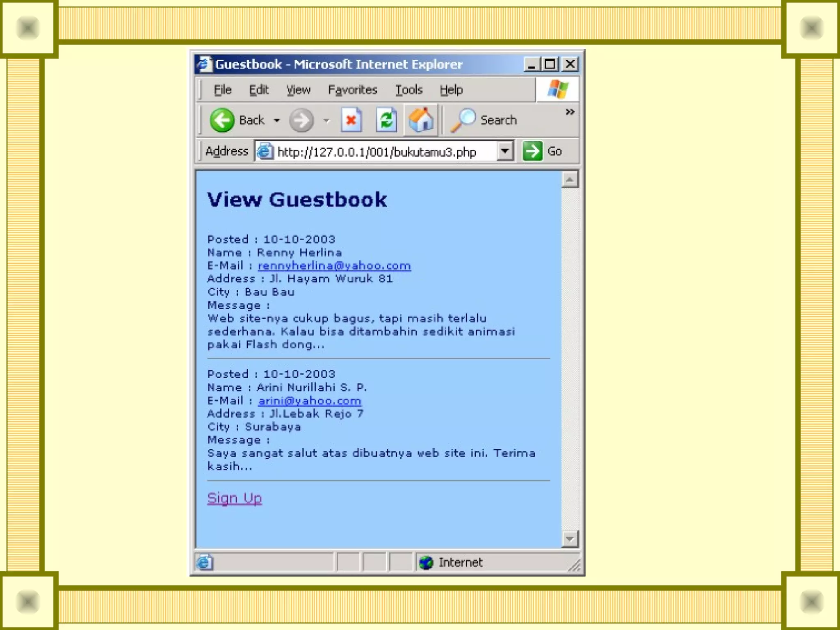This screenshot has height=630, width=840.
Task: Open the Back history dropdown arrow
Action: [277, 121]
